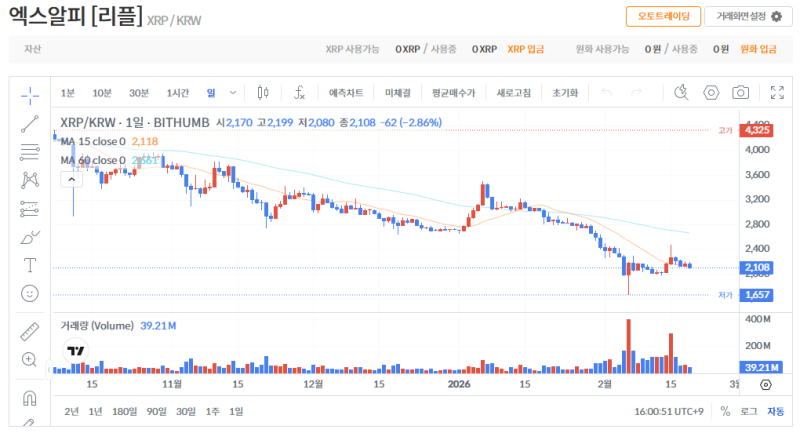Open the quick search lightning icon
The height and width of the screenshot is (433, 800).
681,92
